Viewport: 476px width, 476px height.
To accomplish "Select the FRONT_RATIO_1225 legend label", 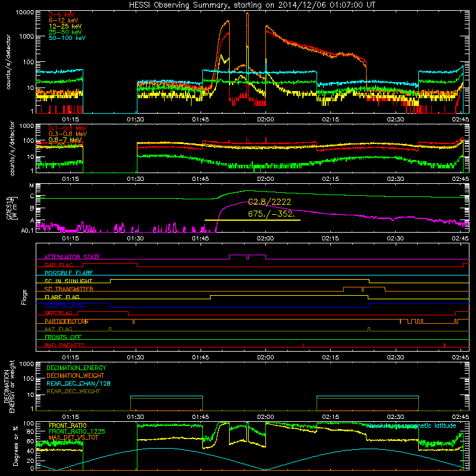I will (x=77, y=431).
